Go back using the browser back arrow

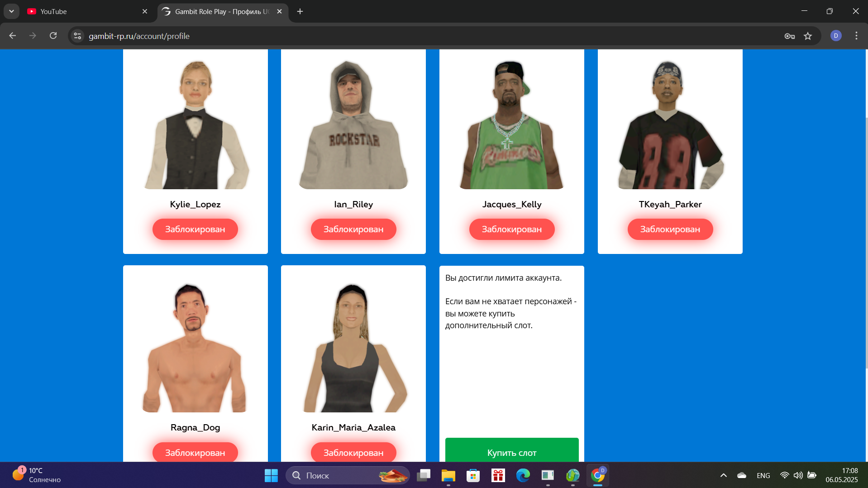click(x=13, y=36)
